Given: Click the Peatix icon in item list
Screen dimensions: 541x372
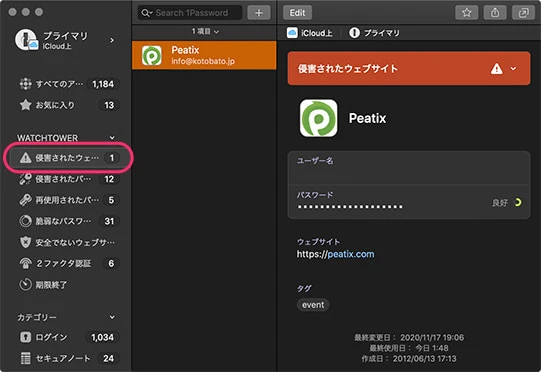Looking at the screenshot, I should (x=152, y=55).
